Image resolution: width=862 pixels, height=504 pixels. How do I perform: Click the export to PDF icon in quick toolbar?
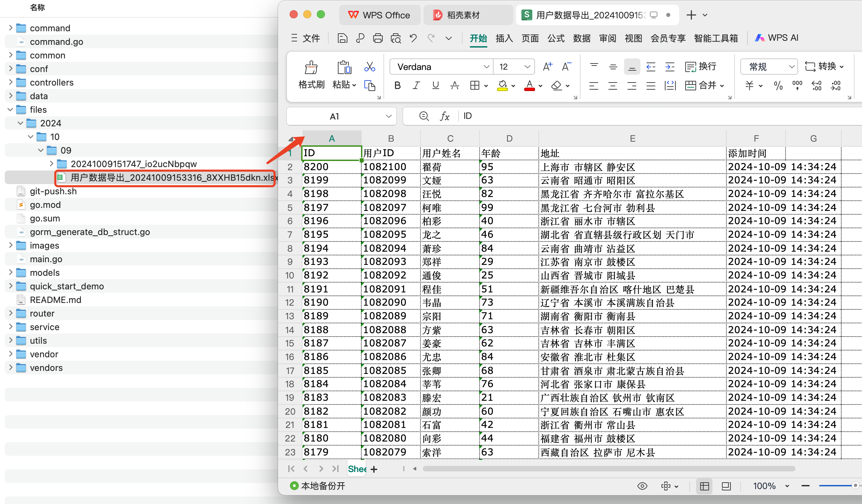[360, 38]
